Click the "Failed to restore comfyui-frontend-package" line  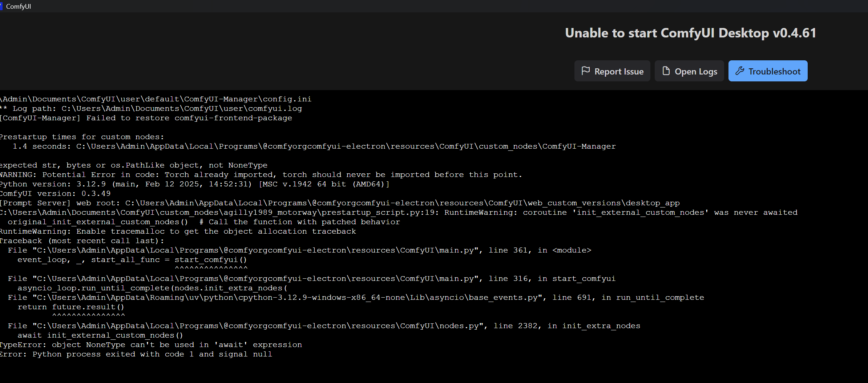point(146,118)
